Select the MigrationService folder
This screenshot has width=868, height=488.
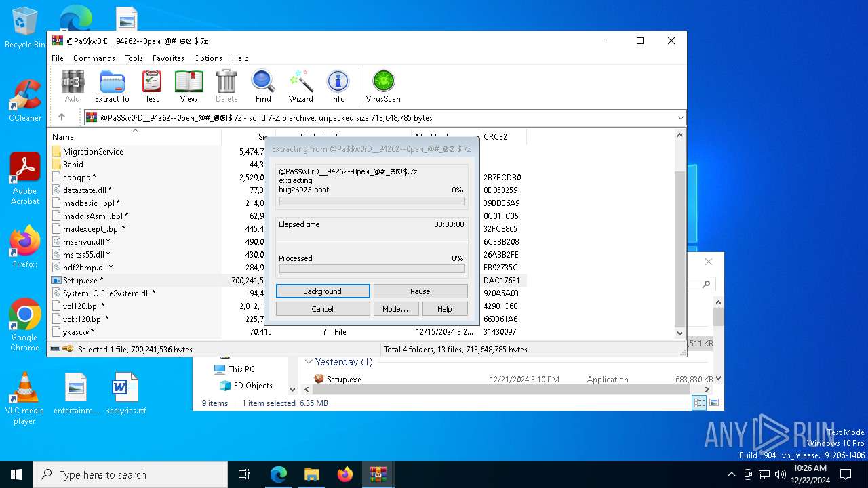tap(93, 152)
